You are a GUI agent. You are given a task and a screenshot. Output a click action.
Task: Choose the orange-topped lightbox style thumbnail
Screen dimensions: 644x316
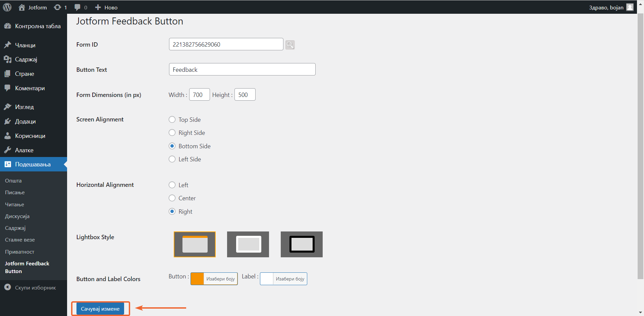coord(195,244)
